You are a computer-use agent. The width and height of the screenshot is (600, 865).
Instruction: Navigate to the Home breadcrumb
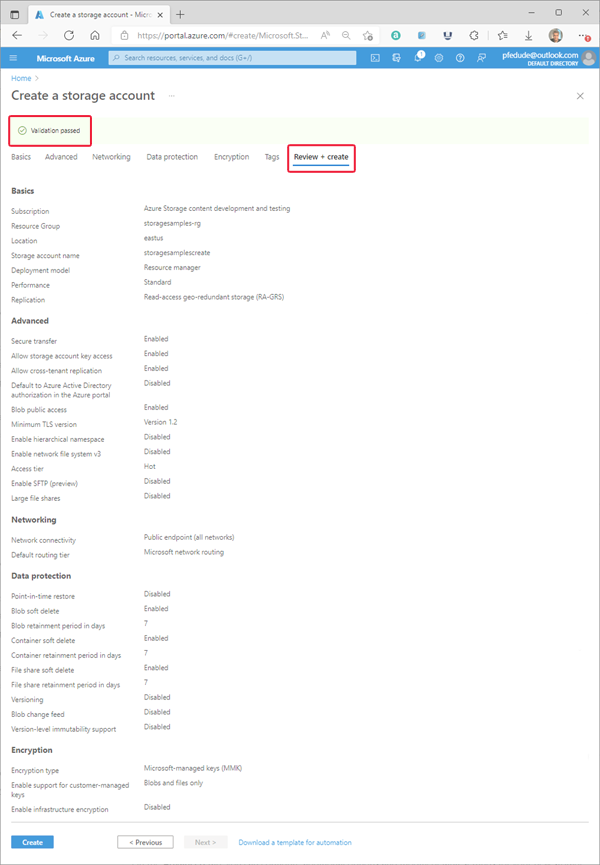pyautogui.click(x=21, y=78)
